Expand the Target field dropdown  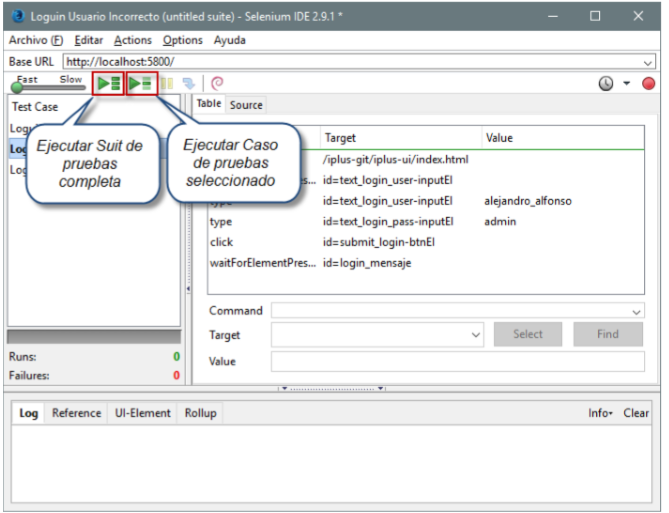click(x=476, y=335)
